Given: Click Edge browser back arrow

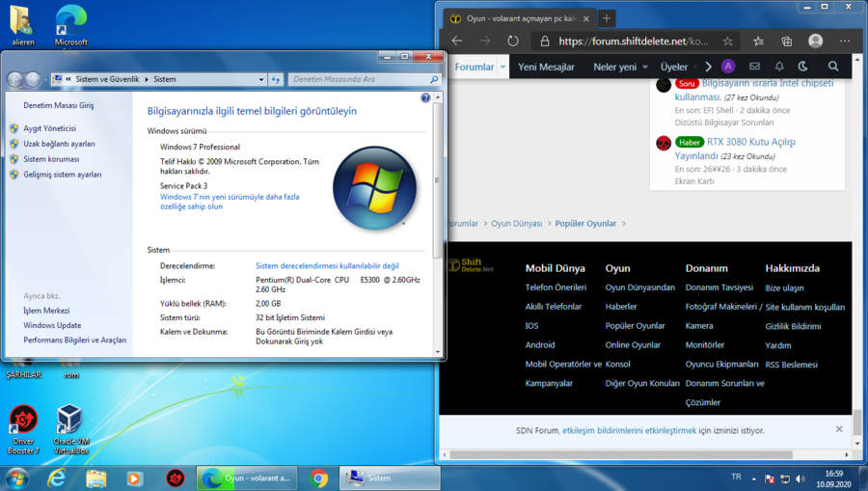Looking at the screenshot, I should pos(457,41).
